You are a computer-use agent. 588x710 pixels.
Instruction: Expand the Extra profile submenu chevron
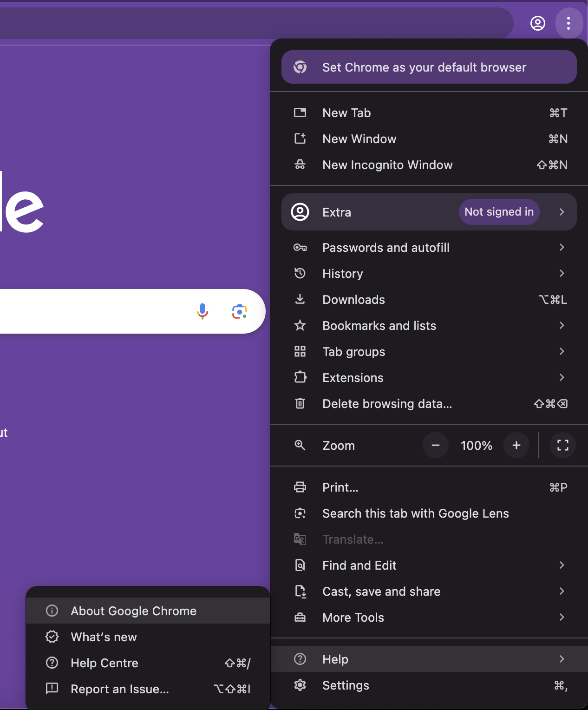pos(562,212)
